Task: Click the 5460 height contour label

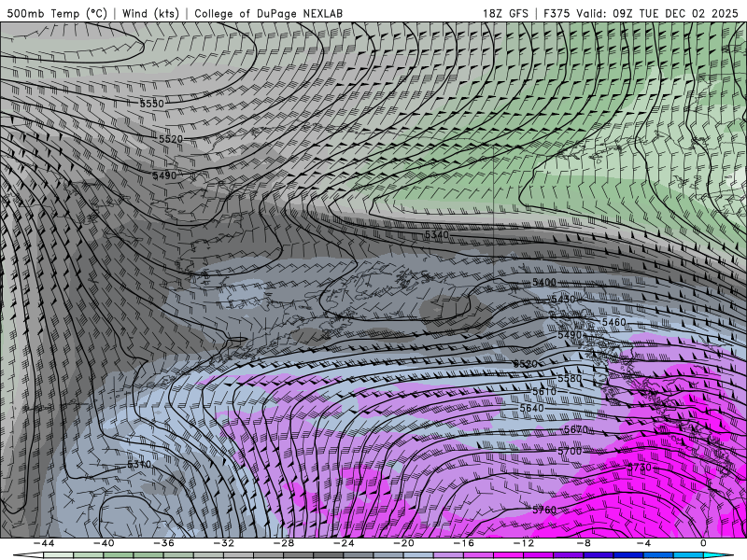Action: [x=614, y=322]
